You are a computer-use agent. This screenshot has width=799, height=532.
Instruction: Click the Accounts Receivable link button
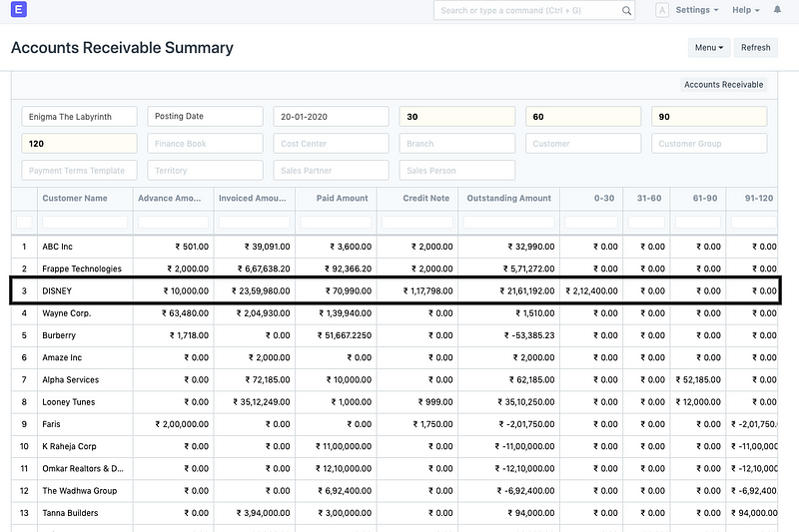coord(723,85)
